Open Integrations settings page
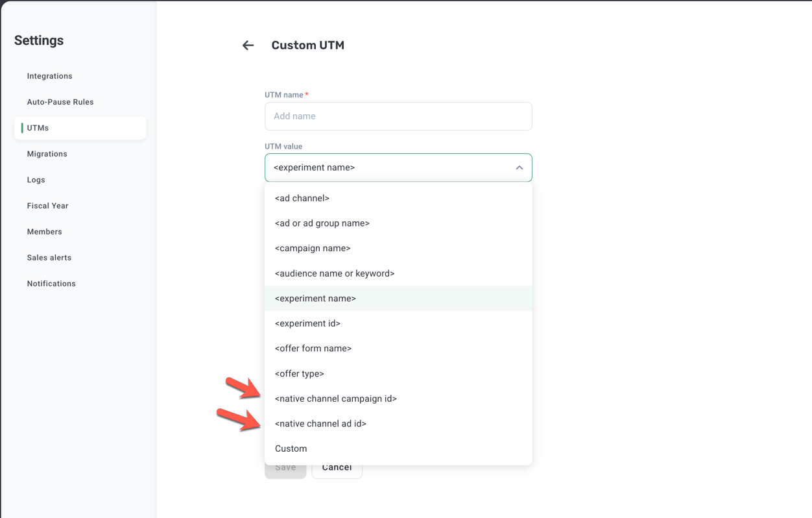Viewport: 812px width, 518px height. point(50,76)
